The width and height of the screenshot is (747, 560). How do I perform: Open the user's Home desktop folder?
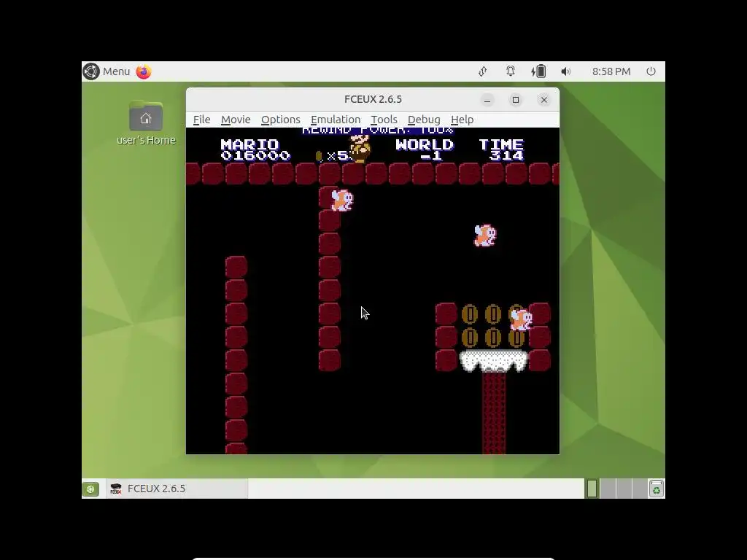coord(146,122)
